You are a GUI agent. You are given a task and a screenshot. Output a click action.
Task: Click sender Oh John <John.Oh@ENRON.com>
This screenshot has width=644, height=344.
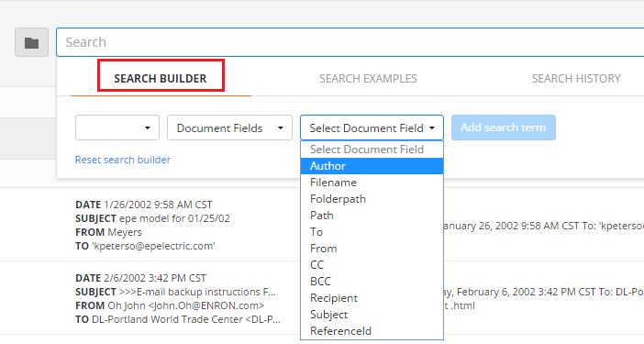185,305
